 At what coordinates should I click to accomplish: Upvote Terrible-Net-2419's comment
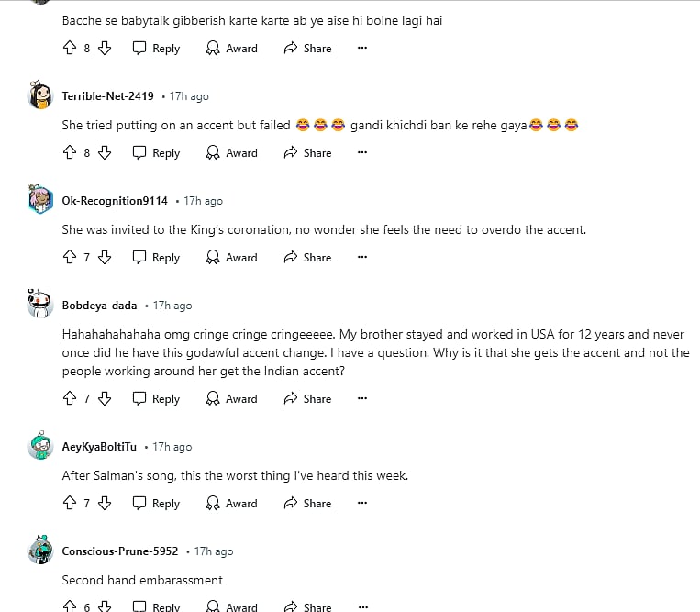tap(70, 153)
